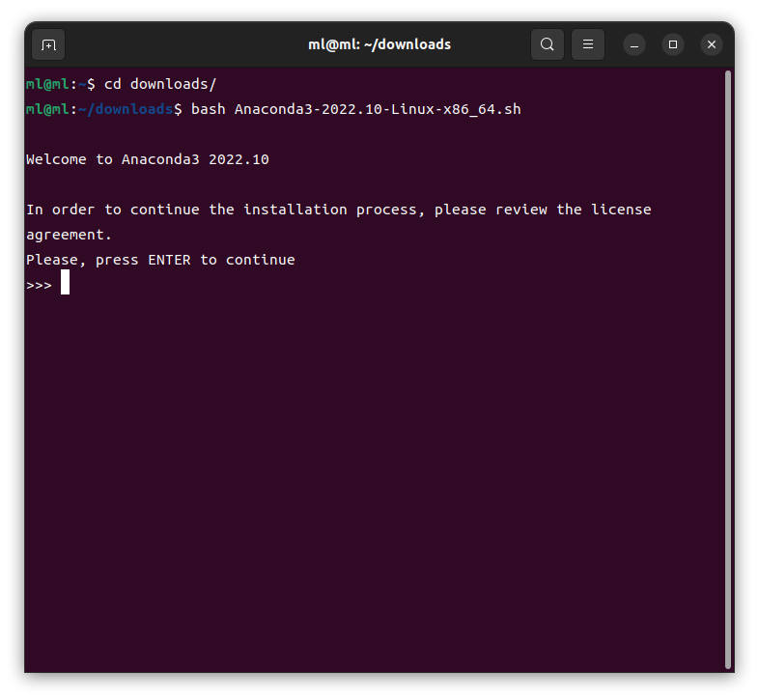
Task: Click the 'bash Anaconda3-2022.10-Linux-x86_64.sh' command
Action: [x=355, y=109]
